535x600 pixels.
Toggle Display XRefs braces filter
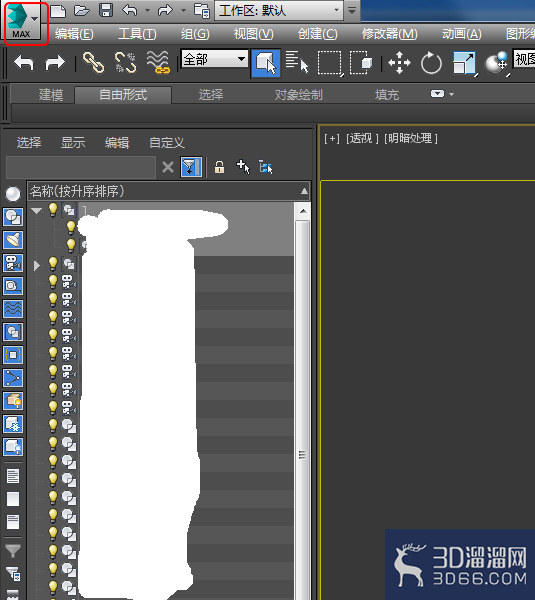click(x=13, y=355)
